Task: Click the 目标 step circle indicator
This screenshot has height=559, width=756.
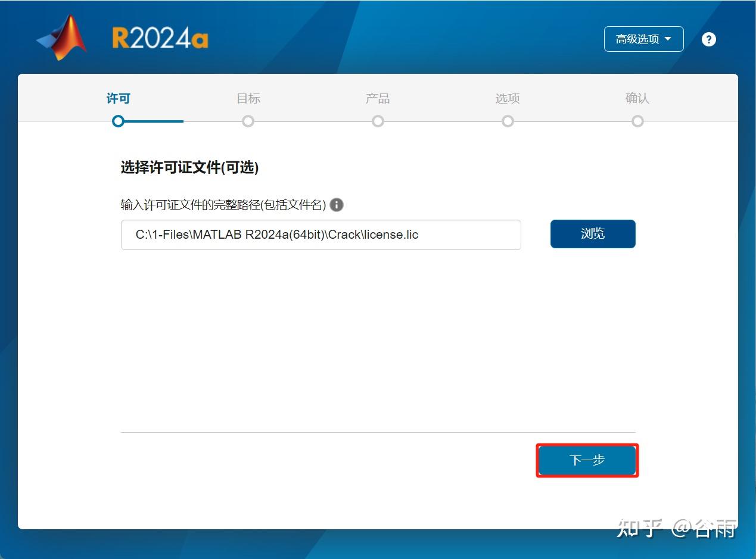Action: tap(248, 121)
